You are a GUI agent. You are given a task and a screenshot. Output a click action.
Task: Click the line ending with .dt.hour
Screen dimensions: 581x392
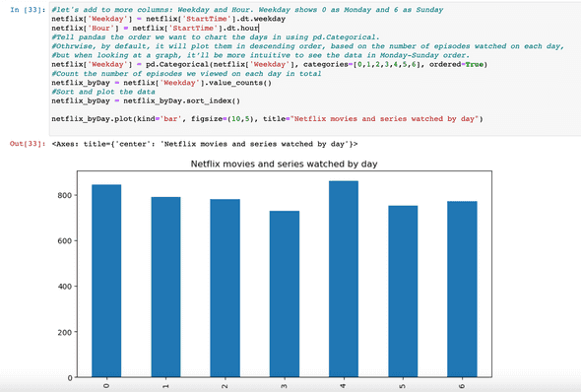(x=155, y=29)
